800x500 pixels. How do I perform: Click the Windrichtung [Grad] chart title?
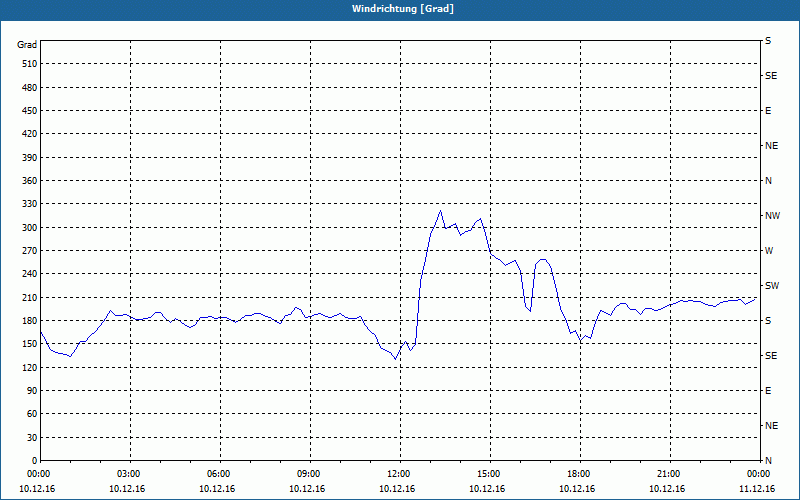403,9
